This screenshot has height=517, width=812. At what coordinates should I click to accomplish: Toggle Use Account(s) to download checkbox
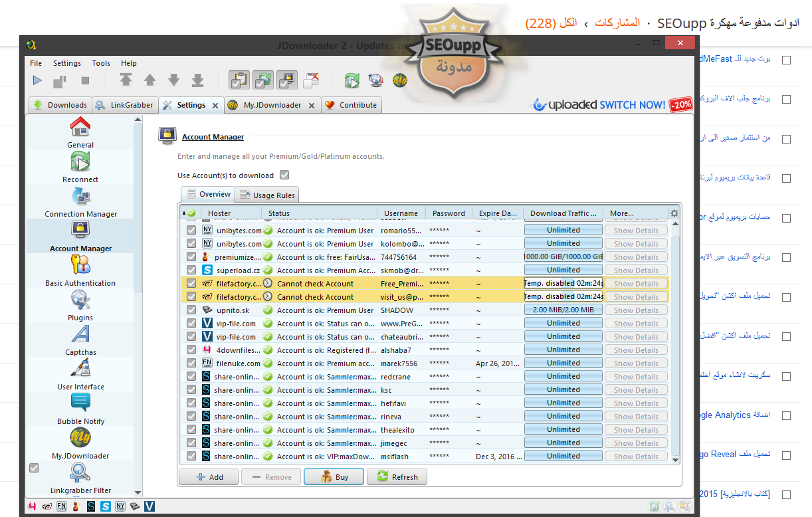[x=284, y=175]
